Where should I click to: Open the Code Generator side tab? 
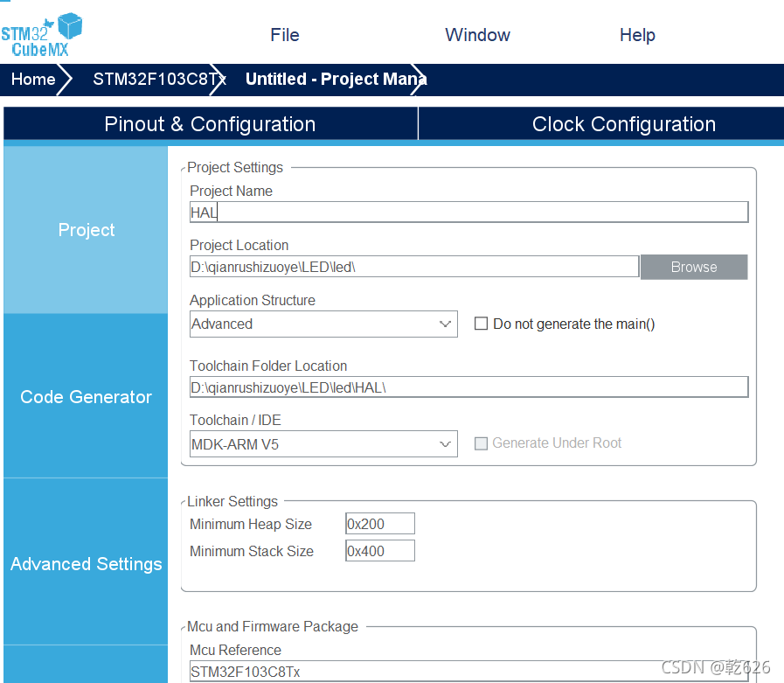pyautogui.click(x=86, y=397)
